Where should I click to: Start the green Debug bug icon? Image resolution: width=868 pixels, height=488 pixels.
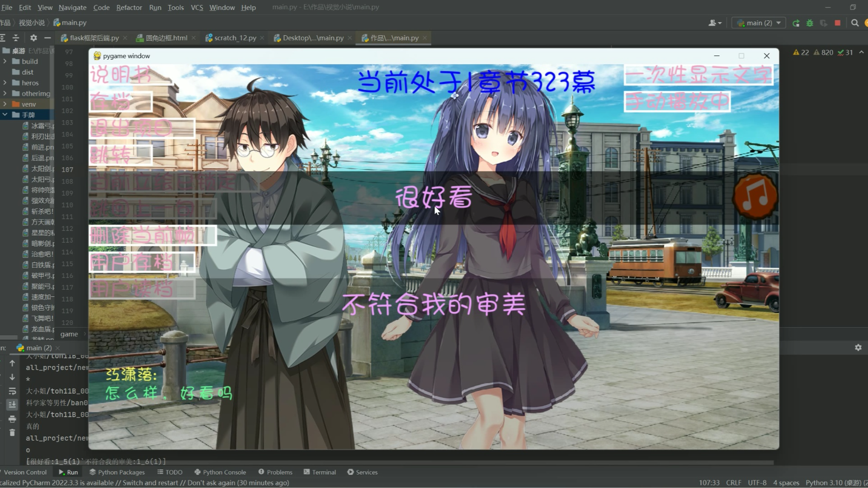click(810, 23)
